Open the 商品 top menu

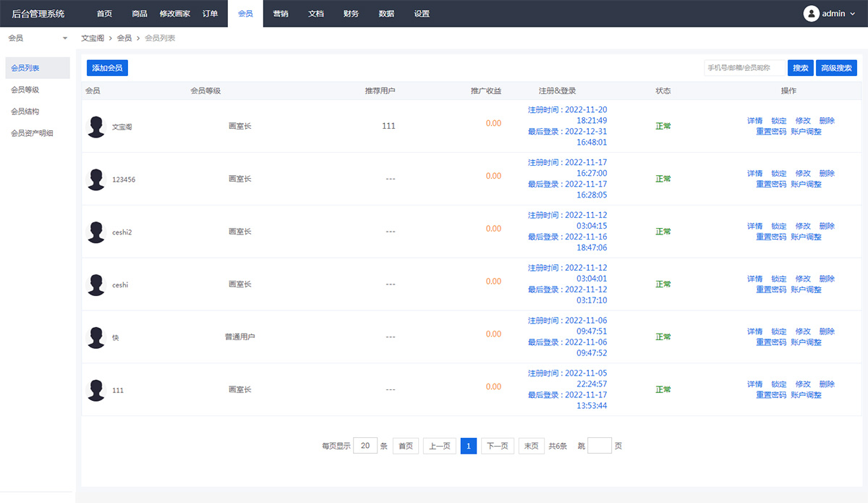pos(140,14)
